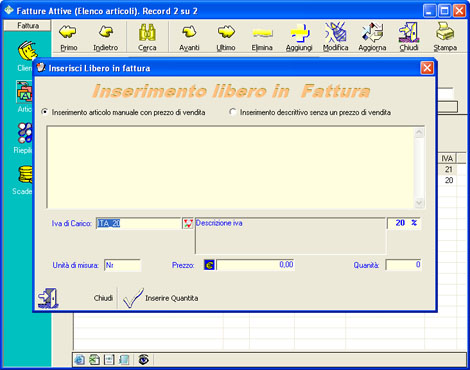Open Riepilogo icon in left sidebar
This screenshot has width=470, height=370.
[25, 133]
